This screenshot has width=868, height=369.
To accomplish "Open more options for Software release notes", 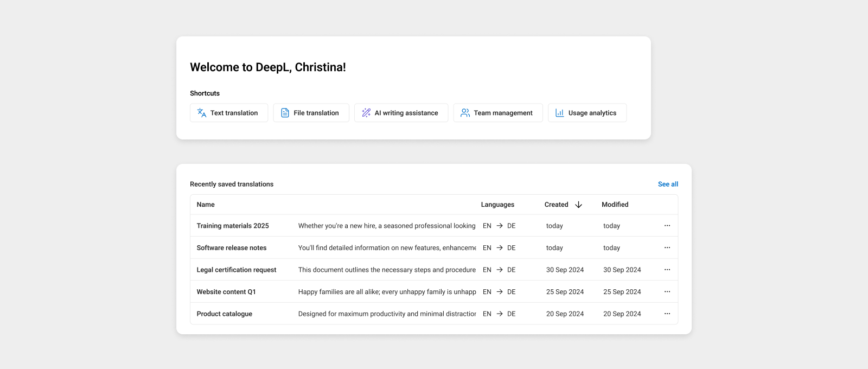I will pyautogui.click(x=667, y=247).
